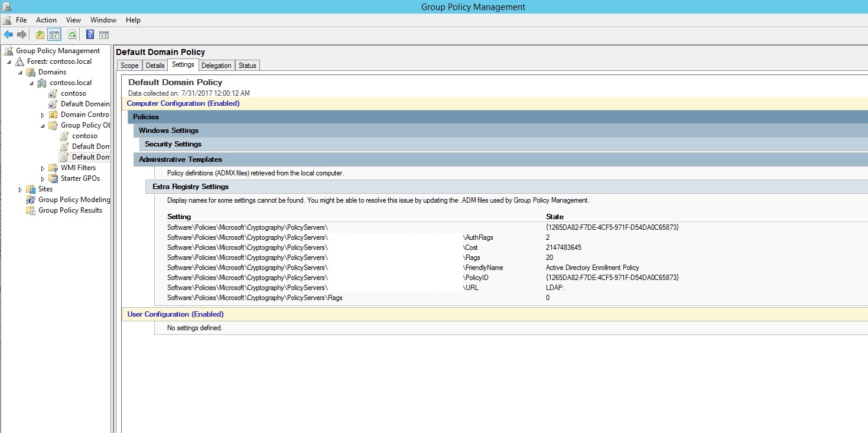Select the Settings tab

(183, 64)
